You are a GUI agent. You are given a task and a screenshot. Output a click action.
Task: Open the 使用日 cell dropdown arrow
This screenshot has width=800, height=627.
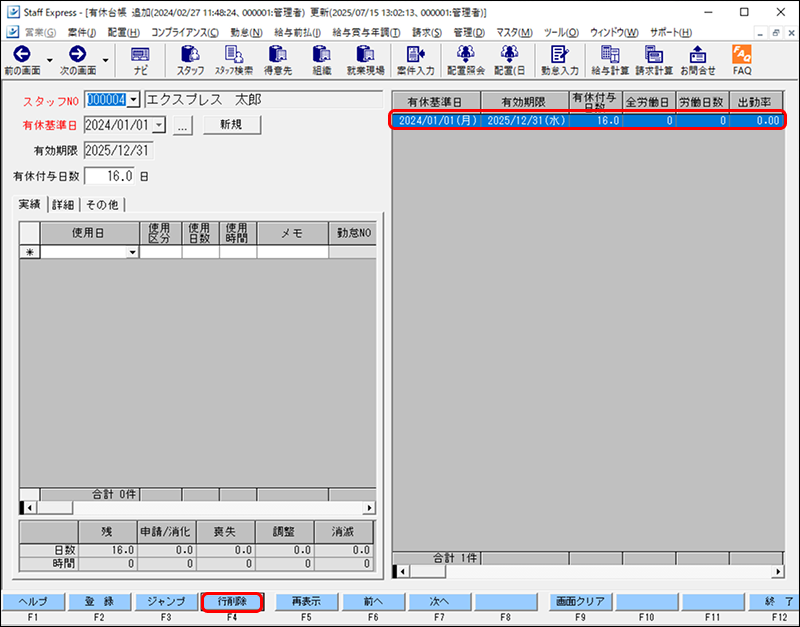(133, 252)
